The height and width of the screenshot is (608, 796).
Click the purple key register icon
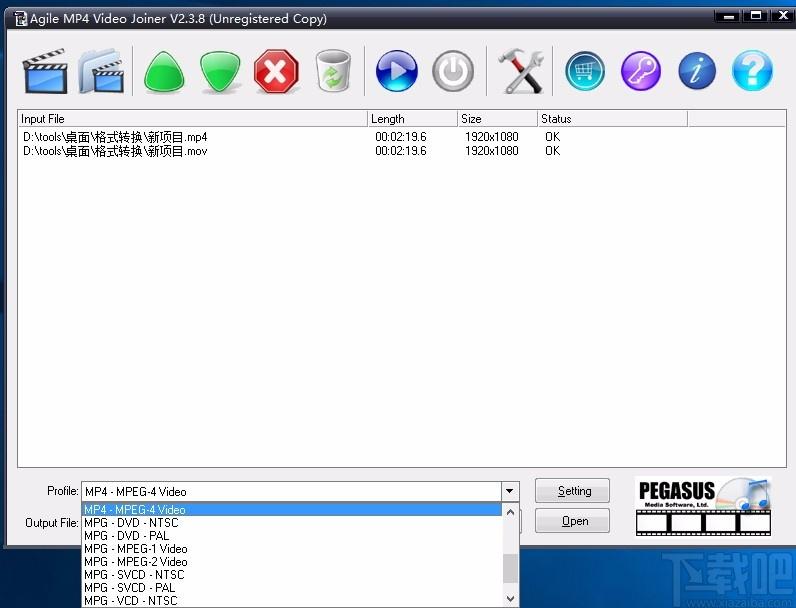tap(641, 71)
